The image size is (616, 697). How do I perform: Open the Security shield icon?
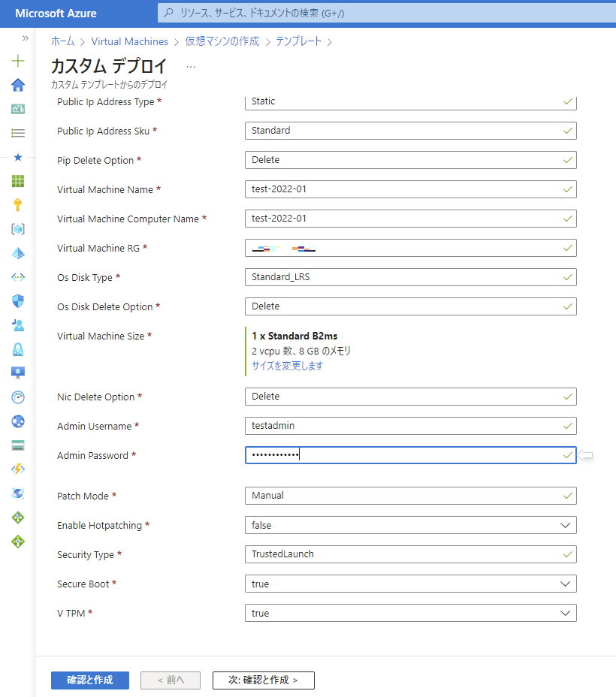pyautogui.click(x=18, y=301)
